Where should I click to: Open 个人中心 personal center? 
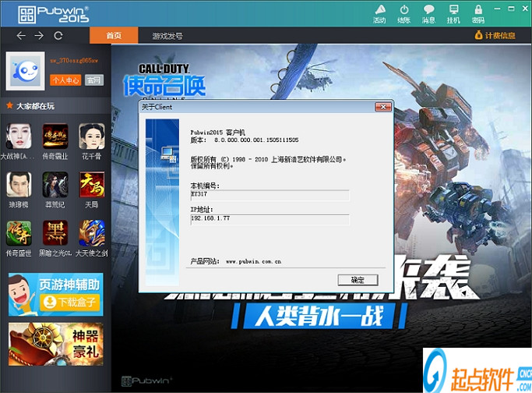click(65, 80)
